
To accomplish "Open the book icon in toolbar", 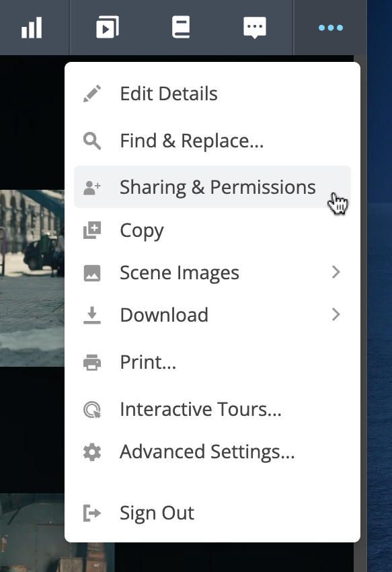I will click(181, 27).
